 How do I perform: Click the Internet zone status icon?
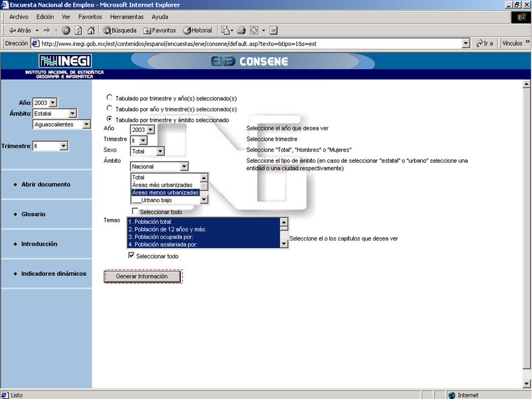[x=452, y=395]
